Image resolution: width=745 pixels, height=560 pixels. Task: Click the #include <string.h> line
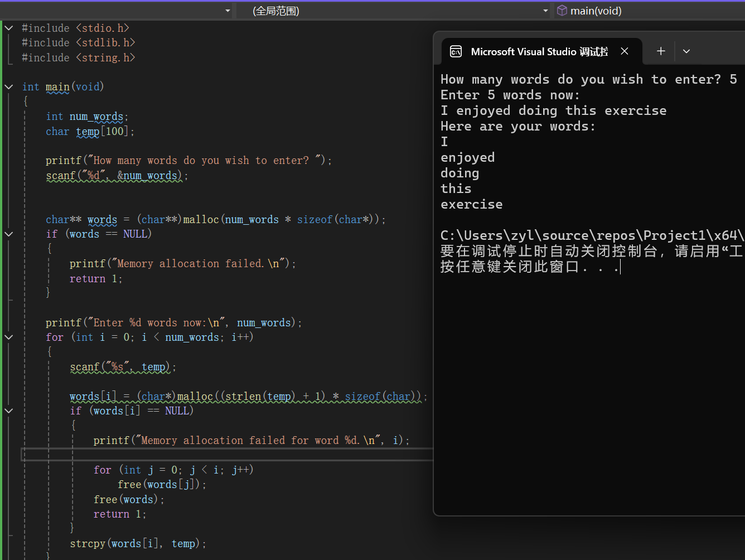point(79,57)
